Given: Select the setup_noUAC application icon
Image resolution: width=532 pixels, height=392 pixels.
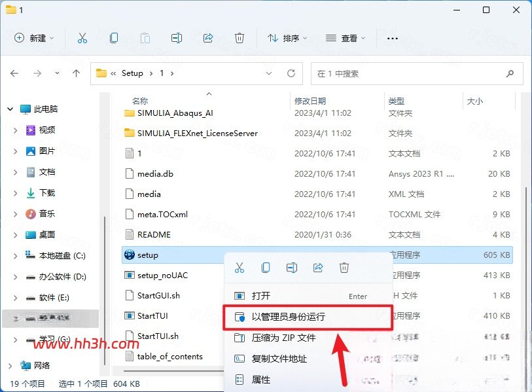Looking at the screenshot, I should [130, 275].
